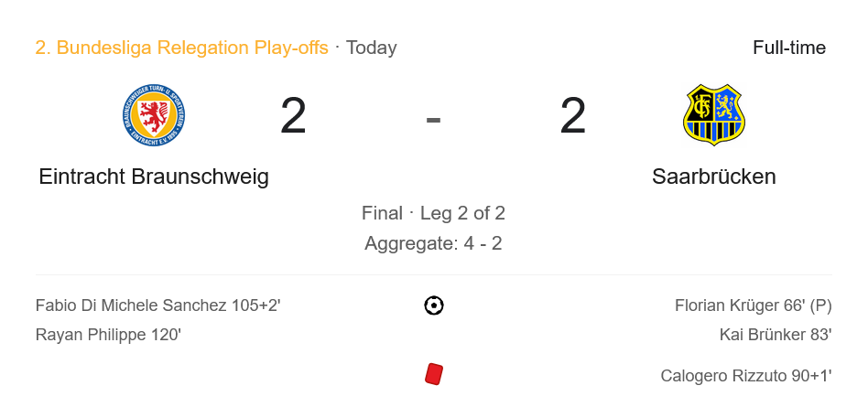The height and width of the screenshot is (407, 868).
Task: Click the Final Leg 2 of 2 text
Action: click(434, 213)
